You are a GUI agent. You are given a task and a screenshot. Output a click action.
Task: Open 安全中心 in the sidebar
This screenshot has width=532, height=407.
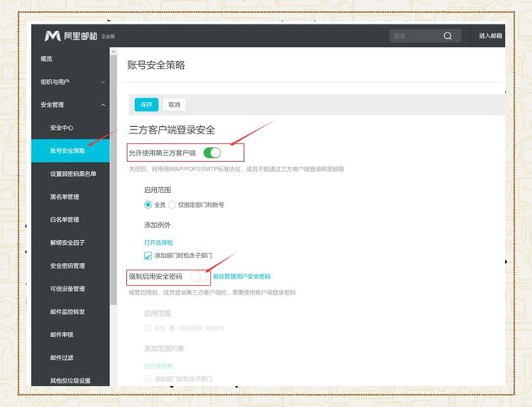click(x=61, y=128)
